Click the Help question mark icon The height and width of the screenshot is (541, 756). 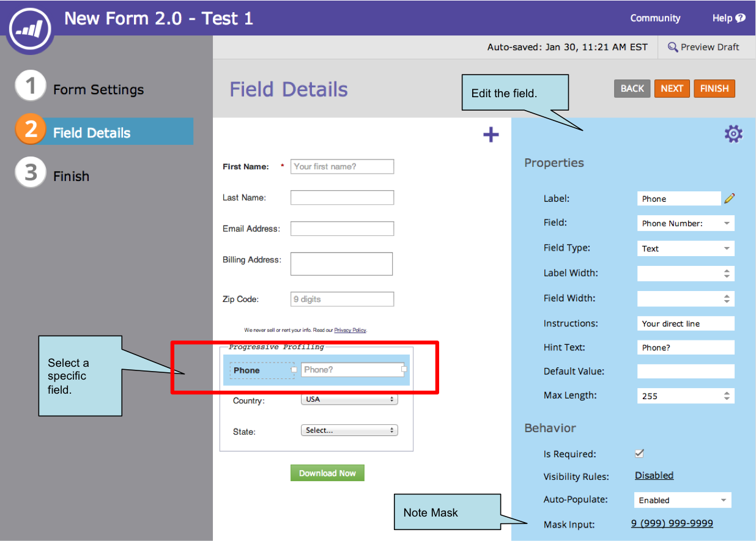741,18
